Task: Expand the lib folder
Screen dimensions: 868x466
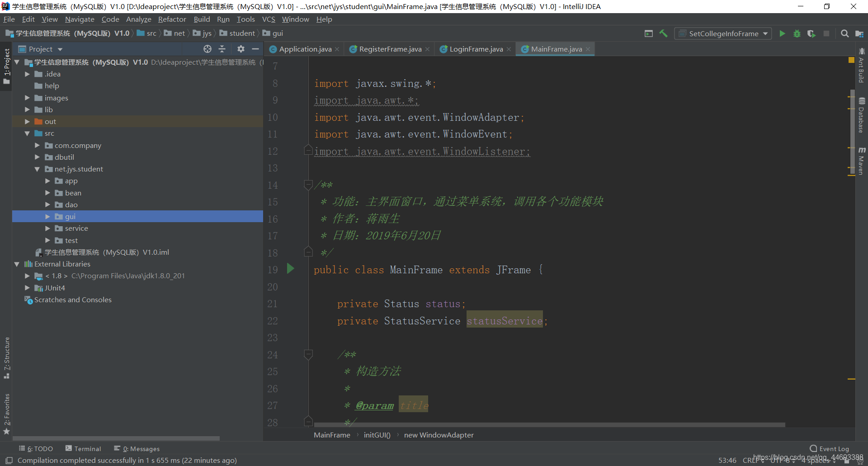Action: [27, 109]
